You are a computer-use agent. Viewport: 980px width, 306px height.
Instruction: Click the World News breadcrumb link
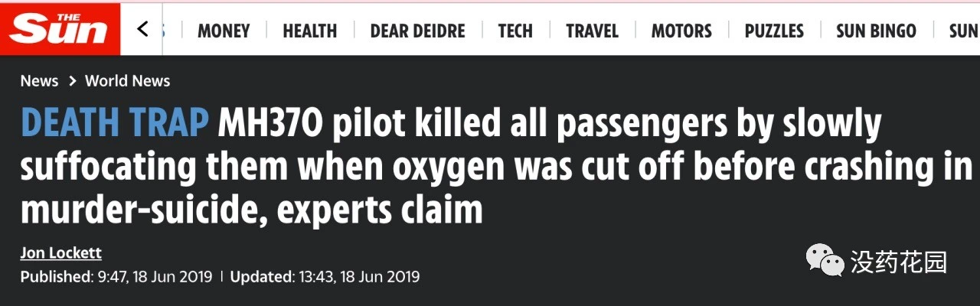(x=127, y=81)
